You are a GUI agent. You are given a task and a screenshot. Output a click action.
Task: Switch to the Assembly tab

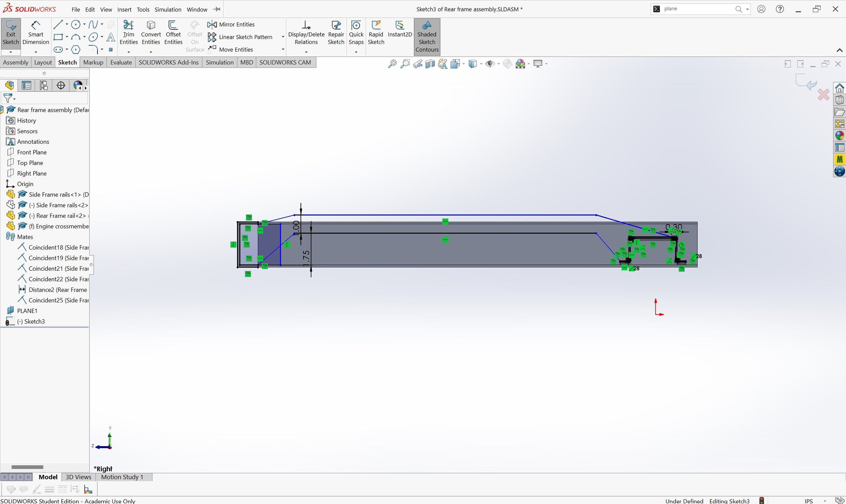pyautogui.click(x=16, y=63)
